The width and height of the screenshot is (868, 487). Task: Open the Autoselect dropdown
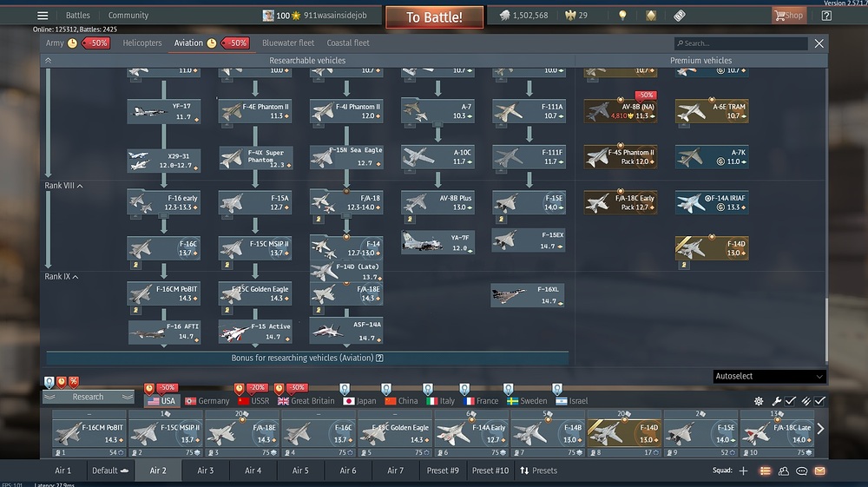pyautogui.click(x=769, y=377)
